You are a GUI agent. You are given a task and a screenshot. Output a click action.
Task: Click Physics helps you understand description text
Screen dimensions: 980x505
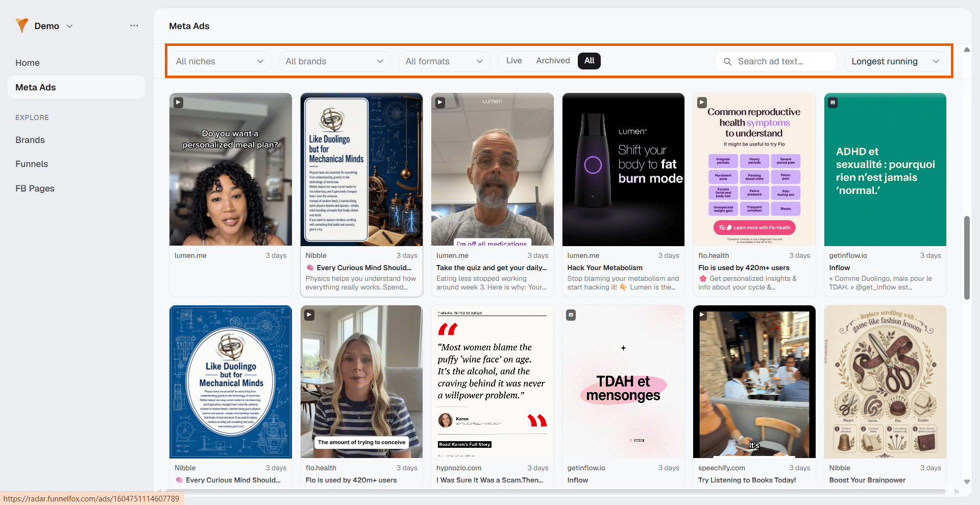(x=360, y=283)
